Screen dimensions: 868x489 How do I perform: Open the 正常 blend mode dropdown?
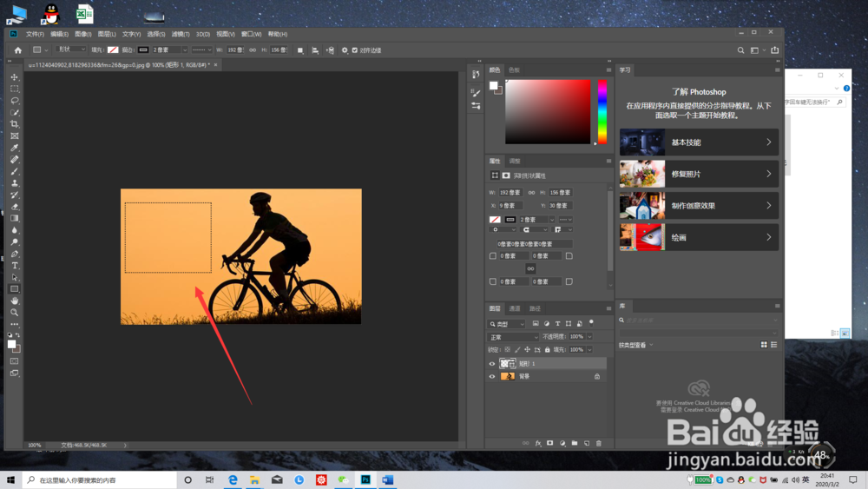513,337
